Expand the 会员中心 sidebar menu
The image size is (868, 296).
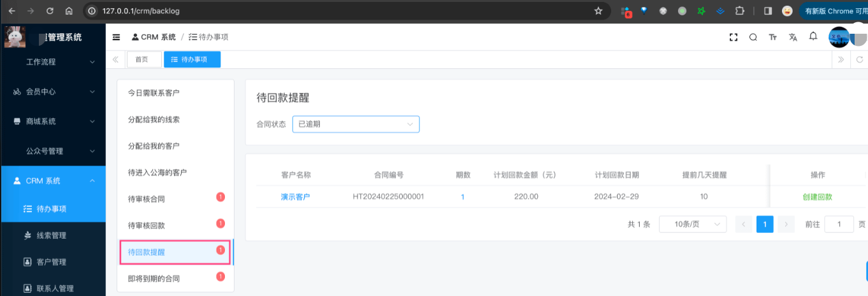pyautogui.click(x=53, y=92)
